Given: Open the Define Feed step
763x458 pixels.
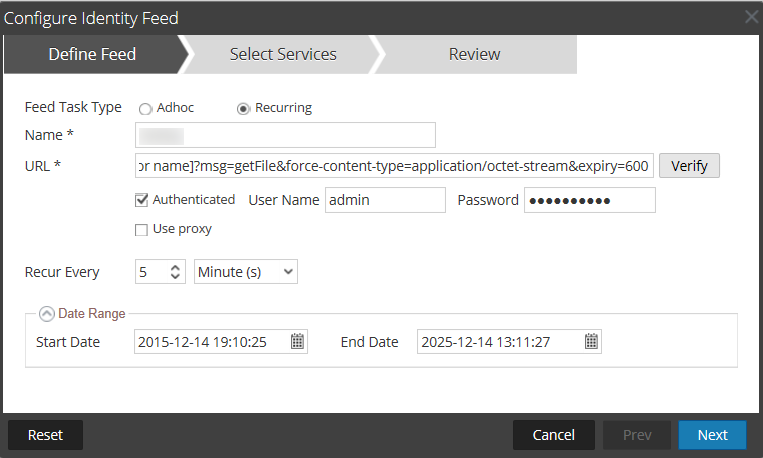Looking at the screenshot, I should 92,54.
